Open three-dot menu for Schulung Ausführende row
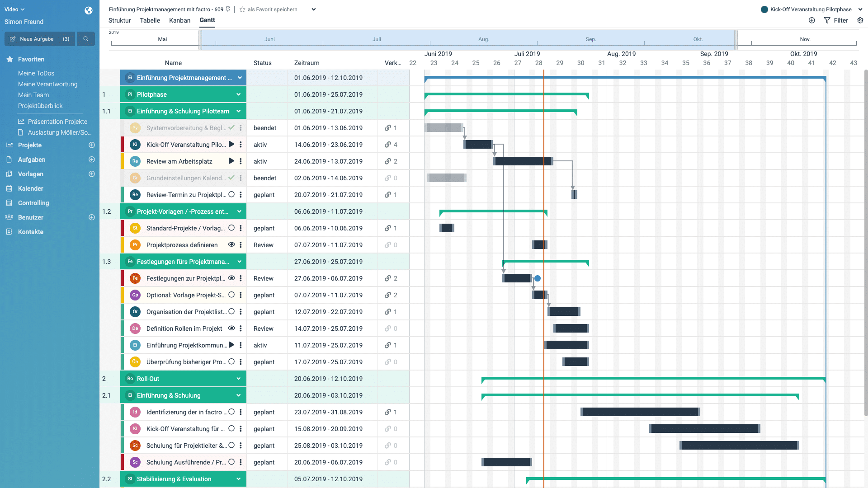 [x=241, y=462]
